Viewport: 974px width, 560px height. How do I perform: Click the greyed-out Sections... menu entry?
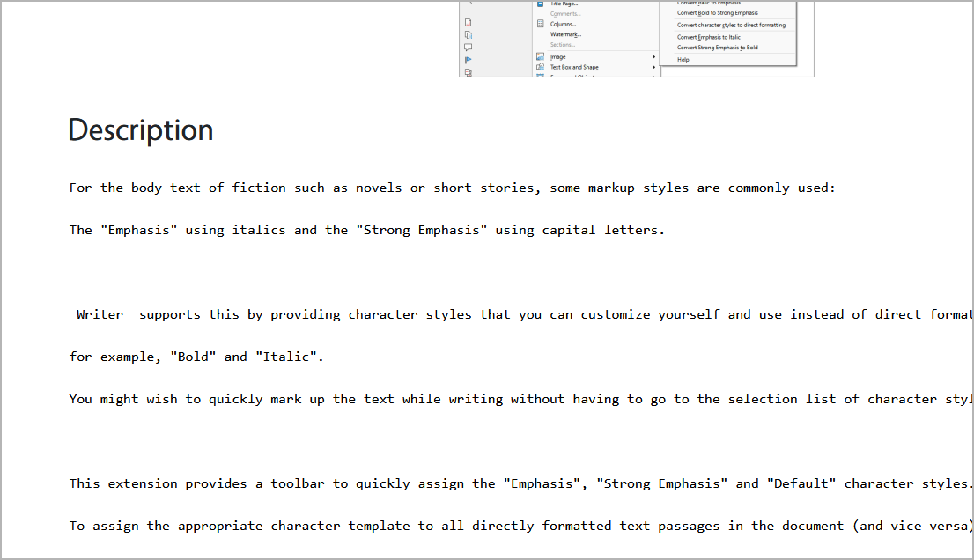click(562, 45)
